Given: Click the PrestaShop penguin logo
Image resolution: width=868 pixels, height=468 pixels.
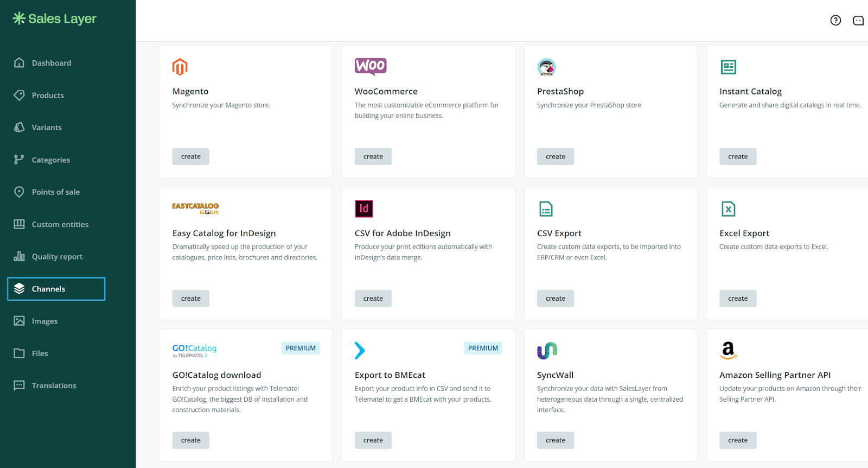Looking at the screenshot, I should click(547, 67).
